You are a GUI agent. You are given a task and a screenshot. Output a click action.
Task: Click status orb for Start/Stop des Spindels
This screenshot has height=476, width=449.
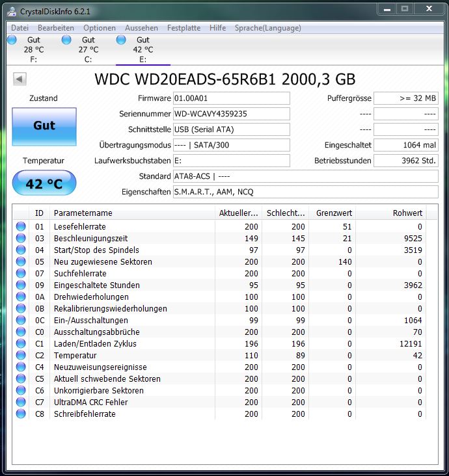(21, 250)
